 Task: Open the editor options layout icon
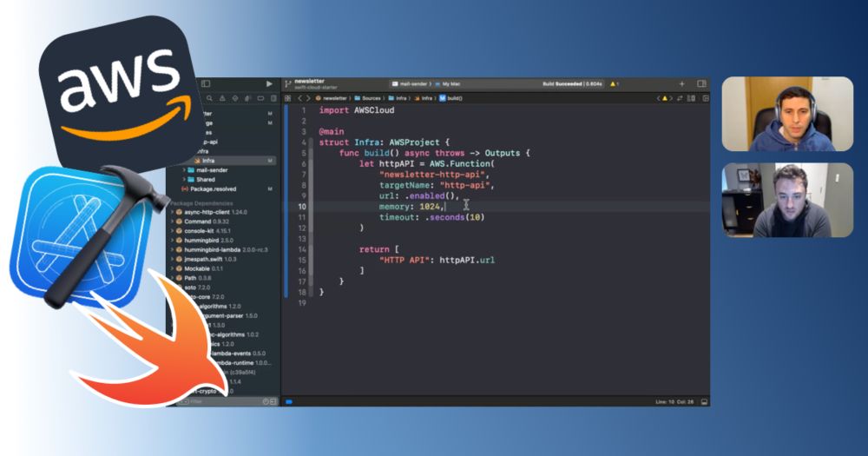(692, 98)
